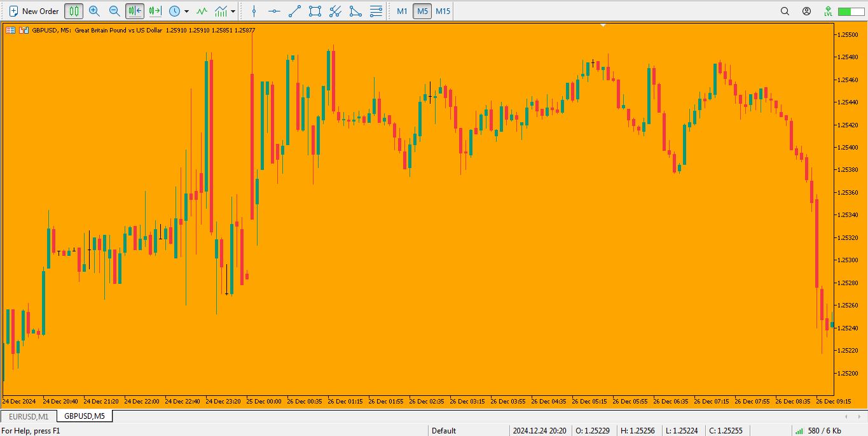Toggle auto-scroll to latest bar
868x436 pixels.
135,11
